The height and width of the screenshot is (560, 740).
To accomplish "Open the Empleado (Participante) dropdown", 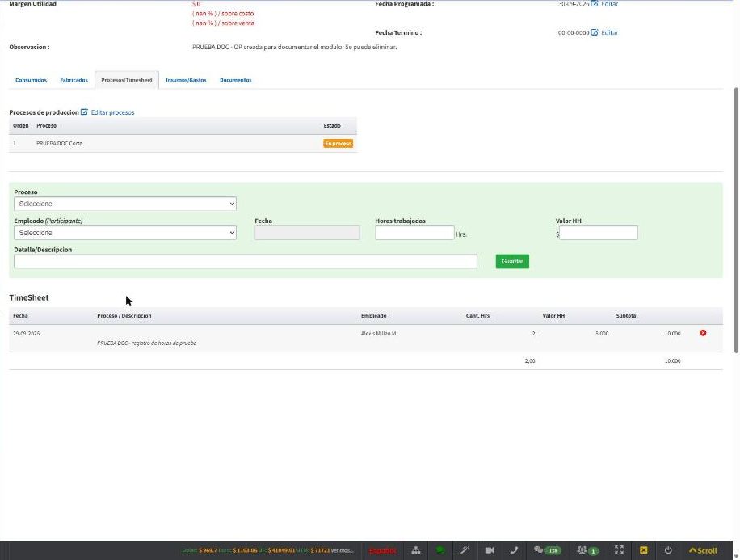I will (x=125, y=233).
